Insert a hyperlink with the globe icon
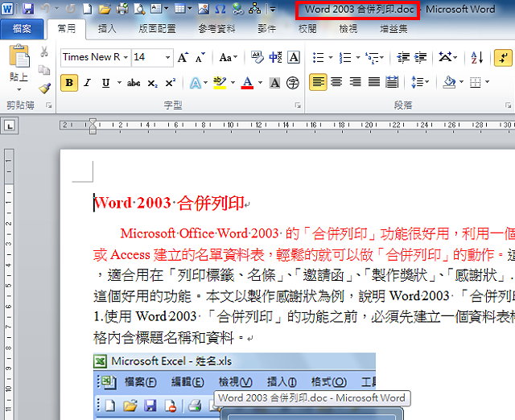515x420 pixels. [x=237, y=9]
